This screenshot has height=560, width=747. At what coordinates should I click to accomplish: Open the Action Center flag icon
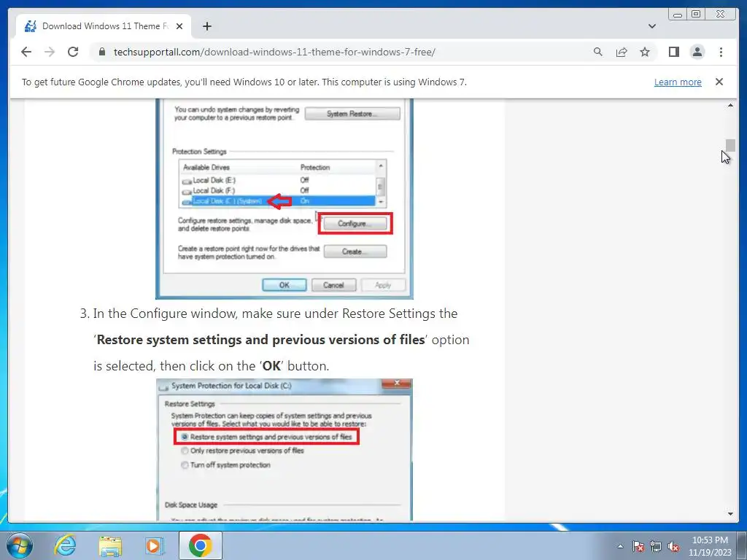point(638,546)
